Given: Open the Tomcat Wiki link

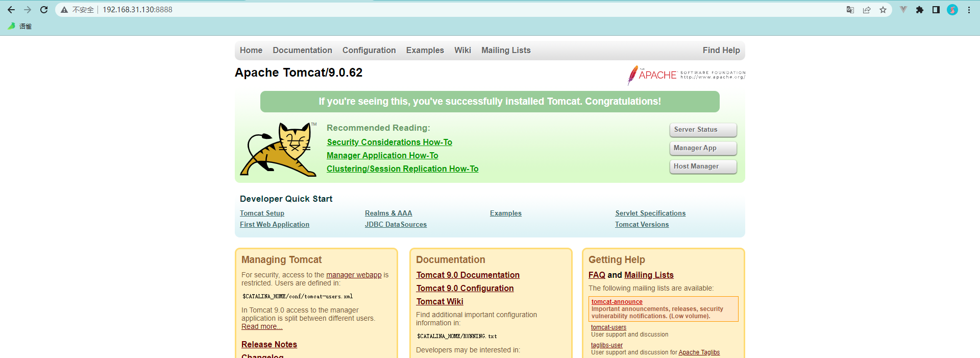Looking at the screenshot, I should (x=440, y=301).
